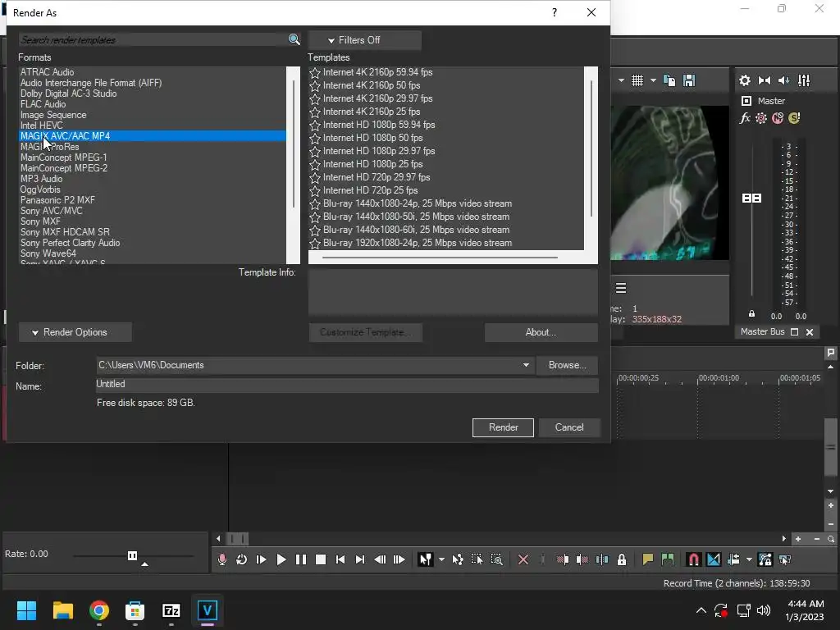
Task: Go to start of project
Action: click(340, 559)
